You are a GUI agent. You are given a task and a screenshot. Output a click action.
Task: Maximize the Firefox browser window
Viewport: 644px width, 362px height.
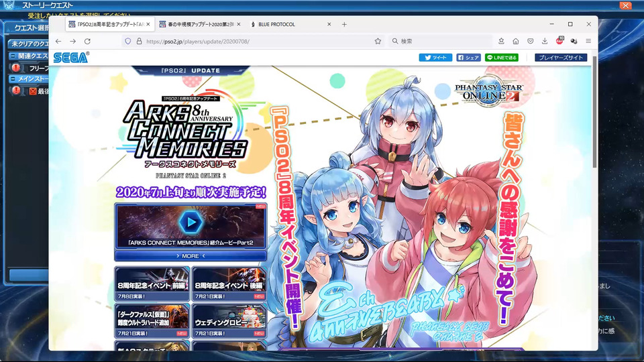(570, 24)
